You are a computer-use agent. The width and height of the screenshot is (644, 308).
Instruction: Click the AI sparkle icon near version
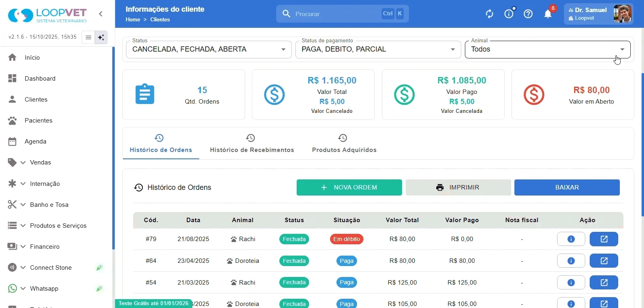pos(101,37)
